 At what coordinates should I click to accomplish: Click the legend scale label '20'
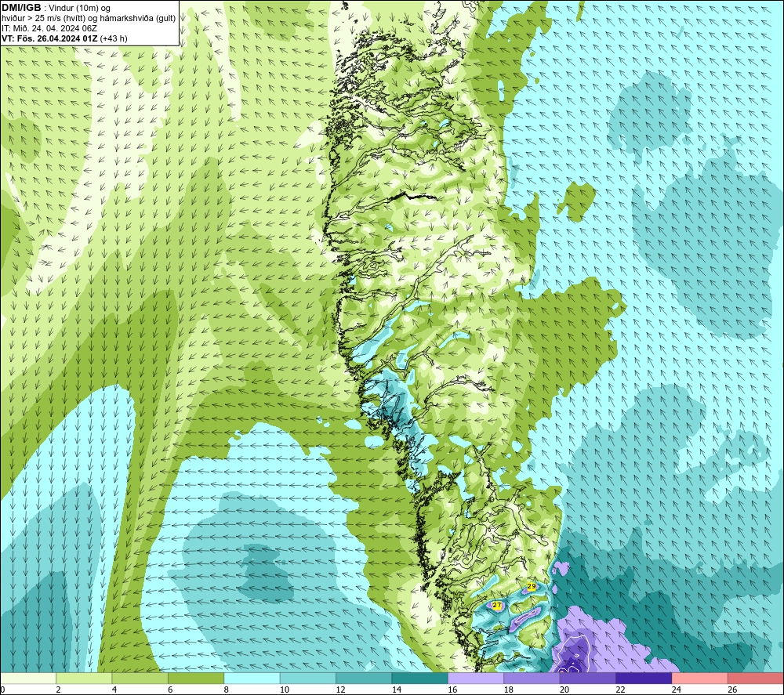click(x=564, y=690)
